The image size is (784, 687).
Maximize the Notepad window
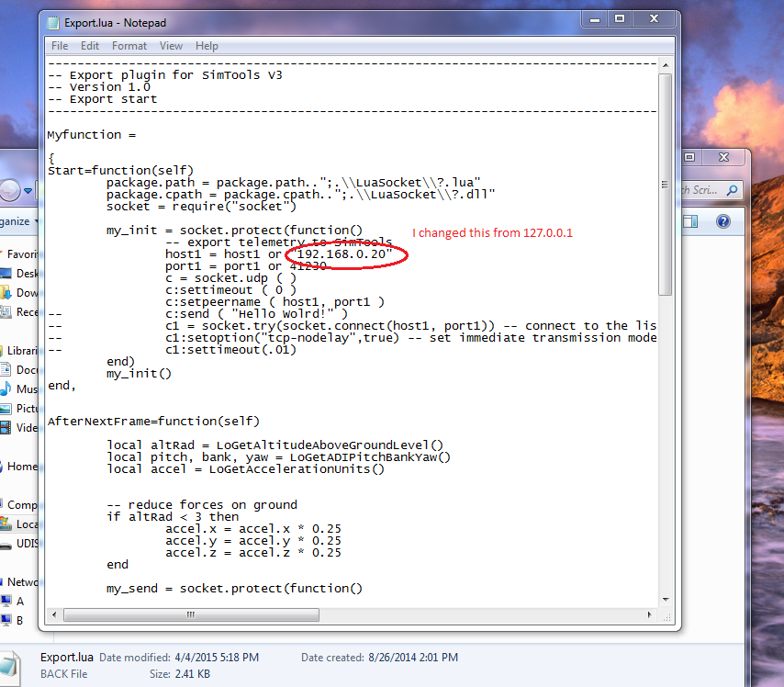point(620,19)
